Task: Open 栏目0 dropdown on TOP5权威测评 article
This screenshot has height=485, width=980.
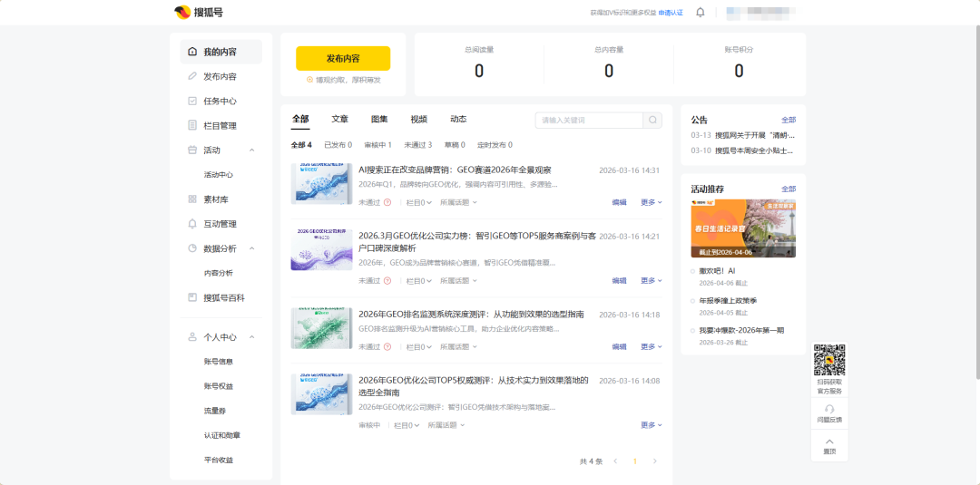Action: (407, 425)
